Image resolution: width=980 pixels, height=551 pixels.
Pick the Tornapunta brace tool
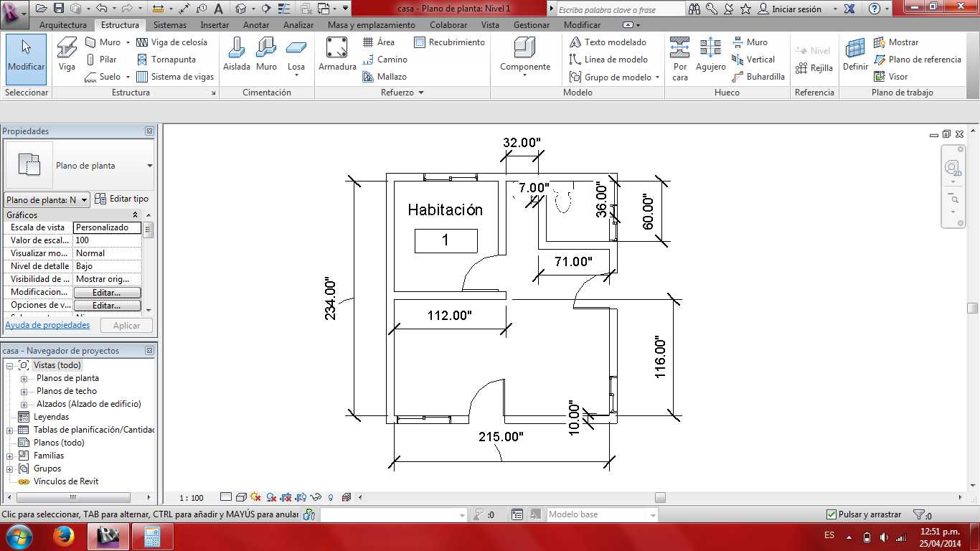[166, 60]
